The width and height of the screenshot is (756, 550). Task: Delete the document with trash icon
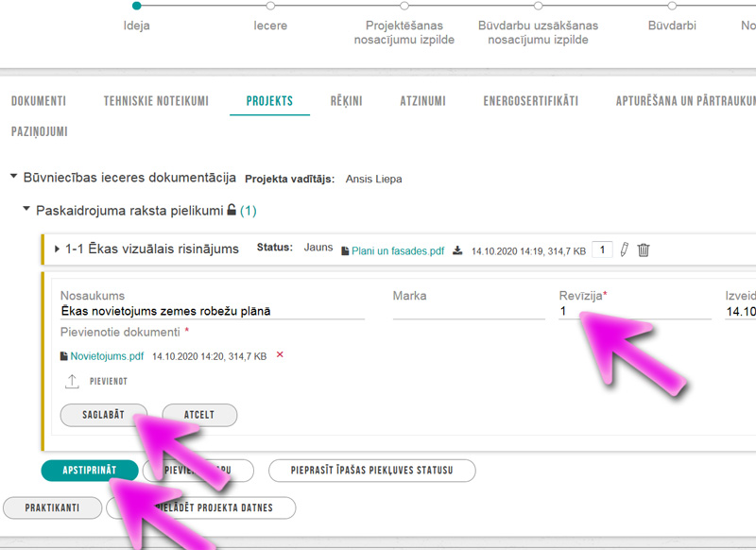pyautogui.click(x=644, y=249)
